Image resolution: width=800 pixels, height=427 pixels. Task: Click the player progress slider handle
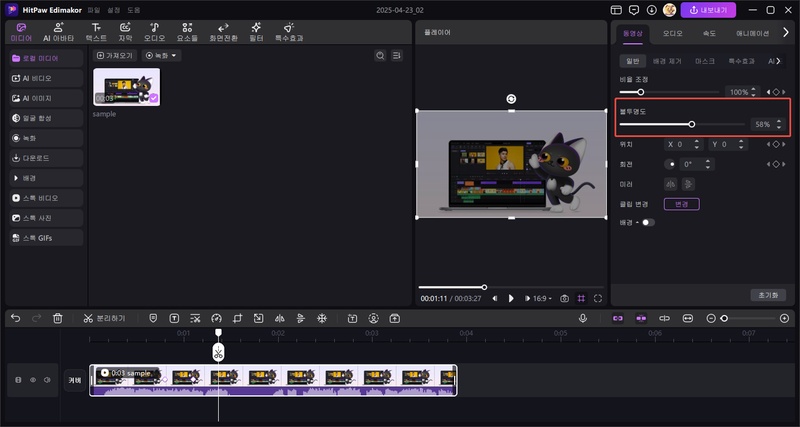pos(484,287)
